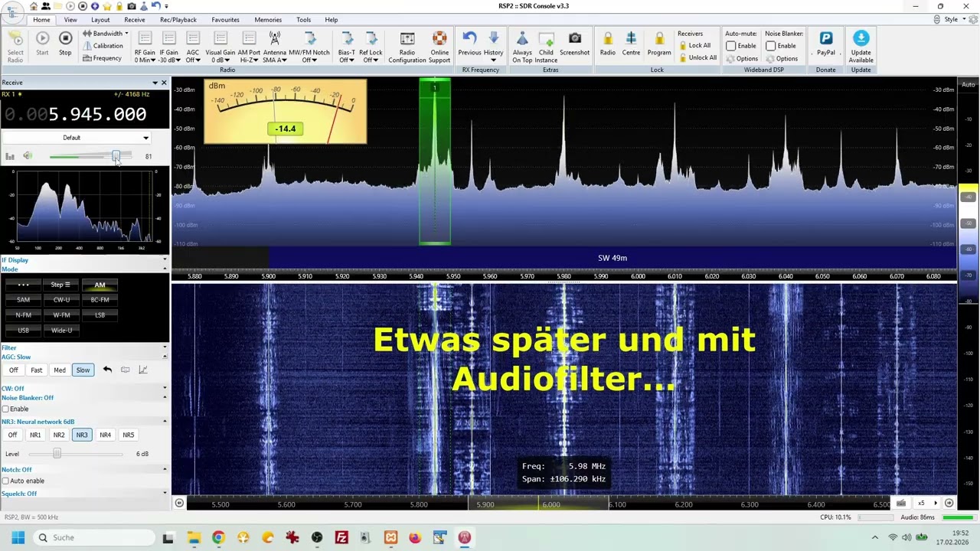Click the Start radio button
This screenshot has height=551, width=980.
coord(42,43)
